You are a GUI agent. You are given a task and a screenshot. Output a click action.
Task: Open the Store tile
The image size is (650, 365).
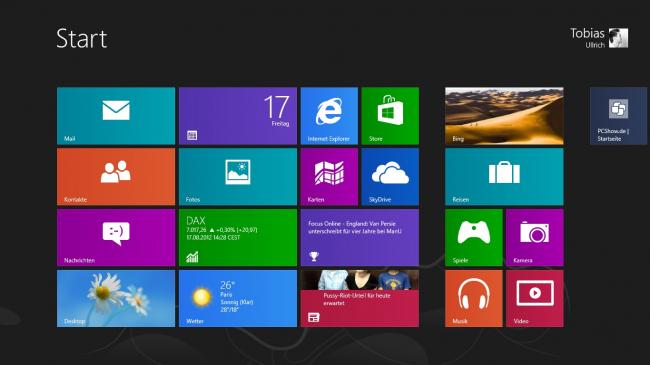click(x=390, y=116)
